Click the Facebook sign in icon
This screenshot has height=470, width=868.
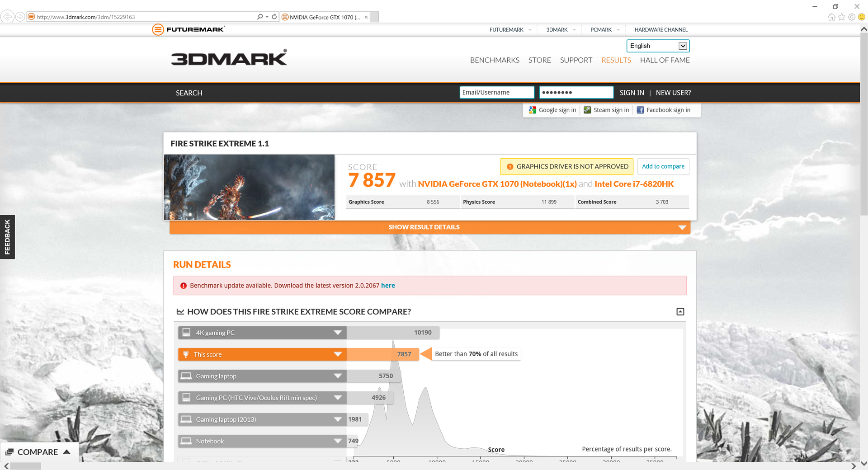(640, 110)
